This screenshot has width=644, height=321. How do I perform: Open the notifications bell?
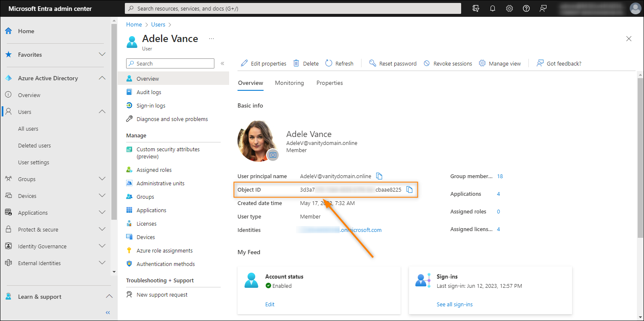click(x=493, y=8)
